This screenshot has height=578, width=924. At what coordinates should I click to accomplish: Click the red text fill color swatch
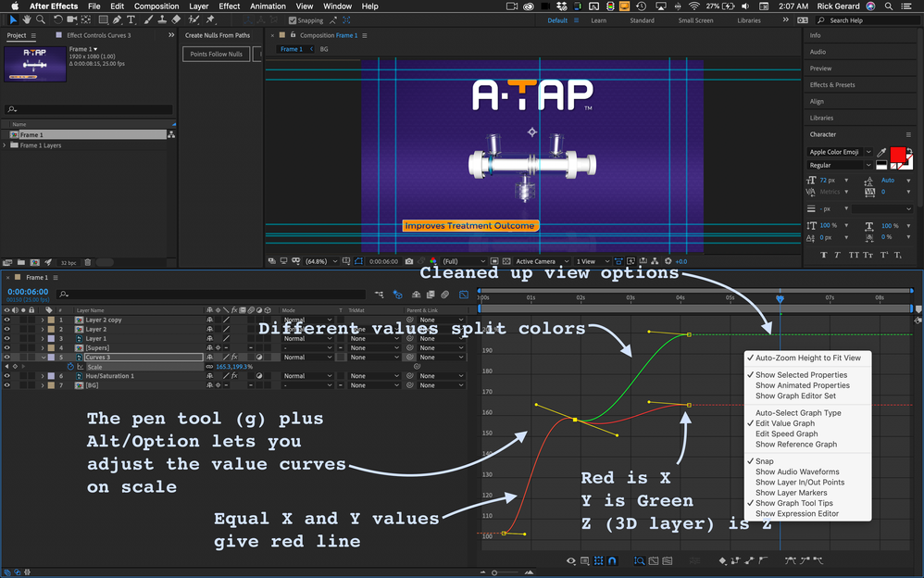(896, 154)
